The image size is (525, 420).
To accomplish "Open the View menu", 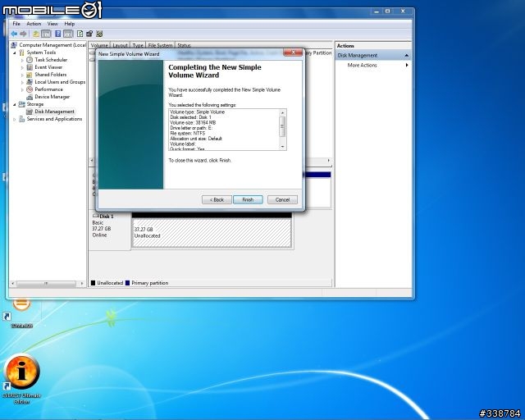I will [x=52, y=24].
